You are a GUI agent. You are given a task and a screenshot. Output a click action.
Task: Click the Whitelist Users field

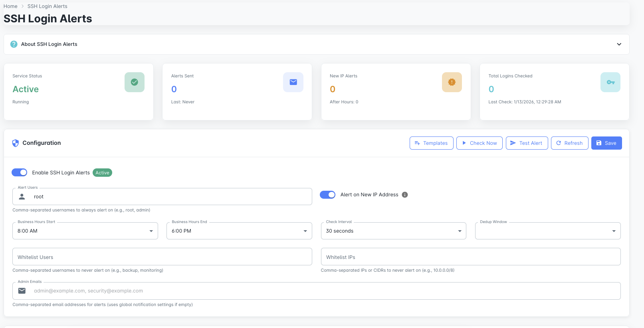point(162,257)
